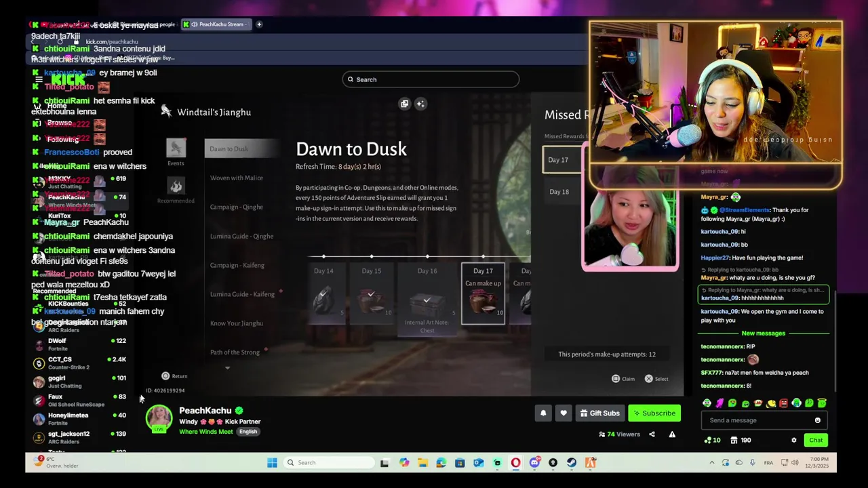Open Steam from the taskbar
This screenshot has height=488, width=868.
point(571,463)
